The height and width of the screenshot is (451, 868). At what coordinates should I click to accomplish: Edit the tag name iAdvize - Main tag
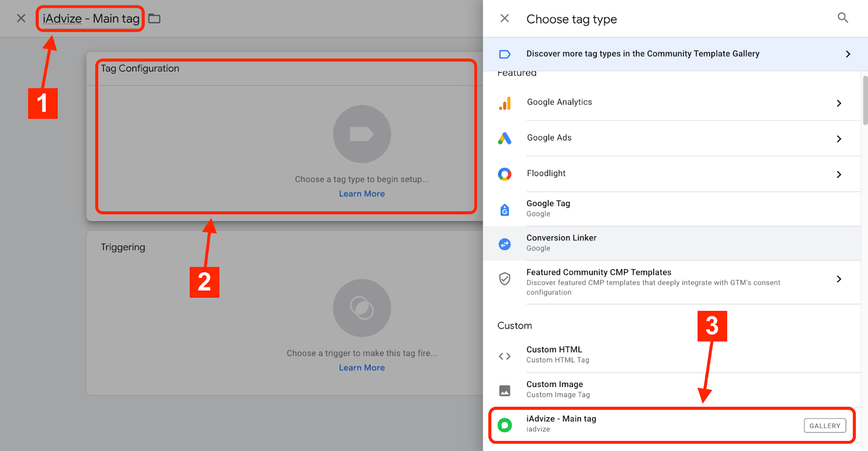(x=91, y=19)
